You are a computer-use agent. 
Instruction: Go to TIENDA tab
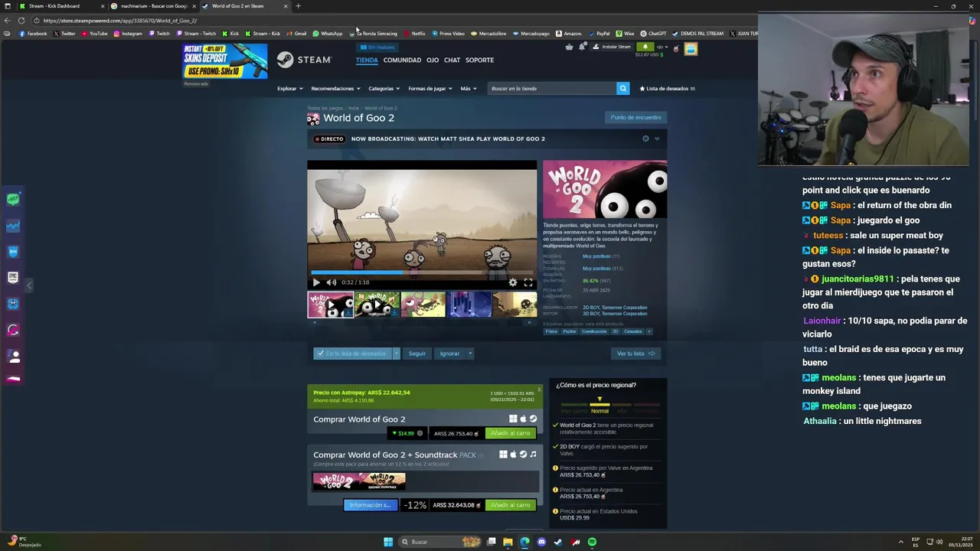[x=367, y=60]
